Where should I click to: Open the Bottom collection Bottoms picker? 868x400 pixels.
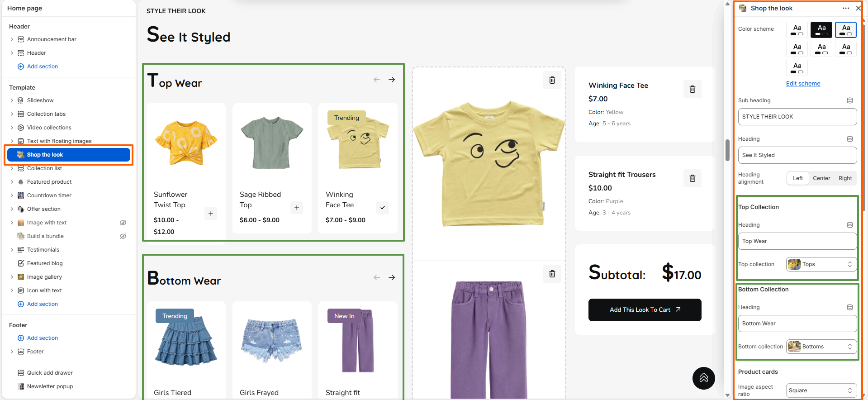pyautogui.click(x=821, y=347)
